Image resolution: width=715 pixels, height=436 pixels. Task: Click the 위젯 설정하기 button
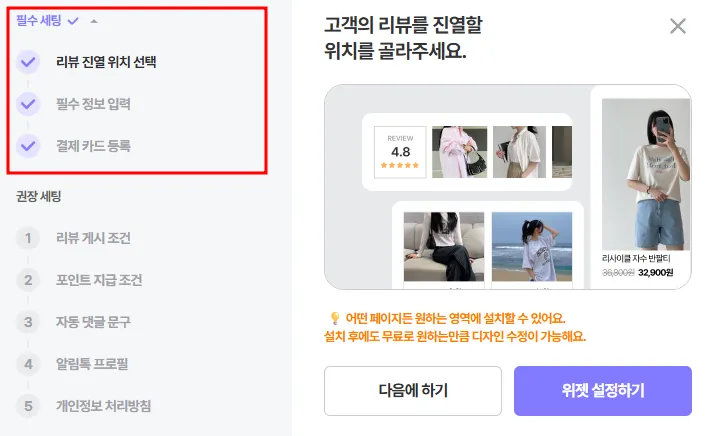tap(603, 391)
